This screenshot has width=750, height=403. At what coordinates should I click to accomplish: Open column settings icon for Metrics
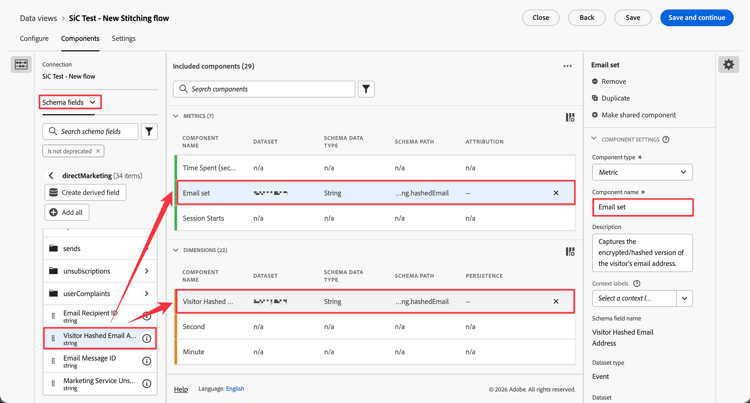570,117
